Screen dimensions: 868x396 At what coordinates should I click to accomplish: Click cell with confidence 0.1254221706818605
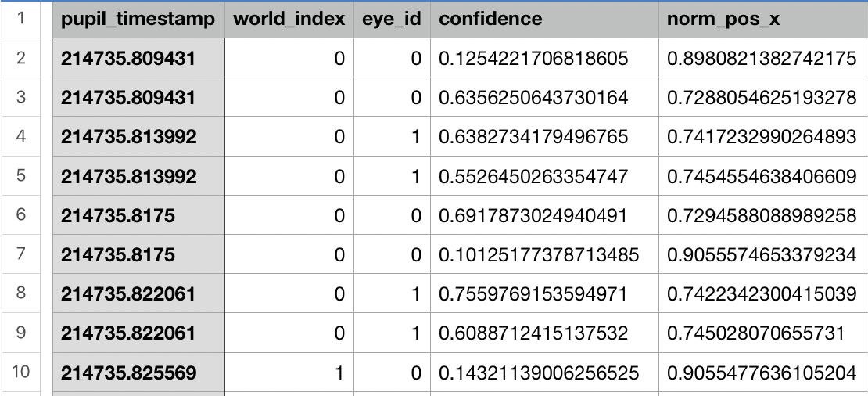[544, 58]
